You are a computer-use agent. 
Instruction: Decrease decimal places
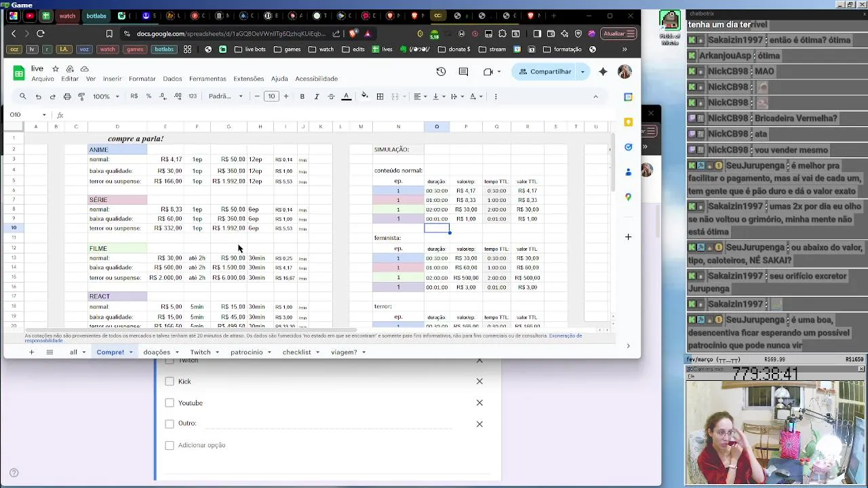pos(163,96)
